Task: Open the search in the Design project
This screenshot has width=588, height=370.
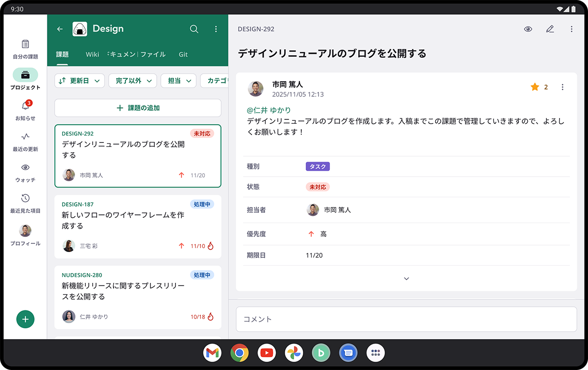Action: coord(194,29)
